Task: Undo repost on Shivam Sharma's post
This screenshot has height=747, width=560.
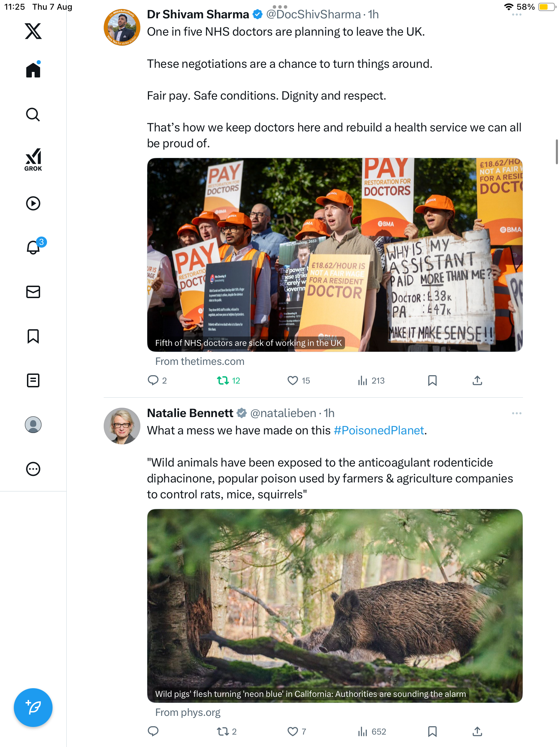Action: [223, 380]
